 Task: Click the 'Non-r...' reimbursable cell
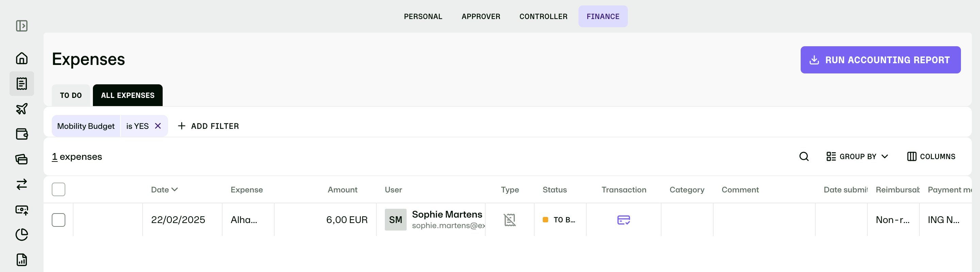[x=893, y=220]
